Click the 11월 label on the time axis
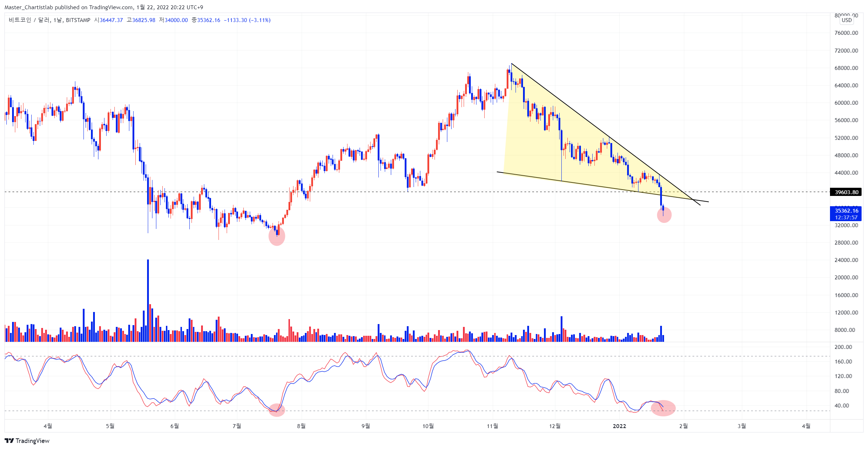Screen dimensions: 868x449 tap(492, 426)
